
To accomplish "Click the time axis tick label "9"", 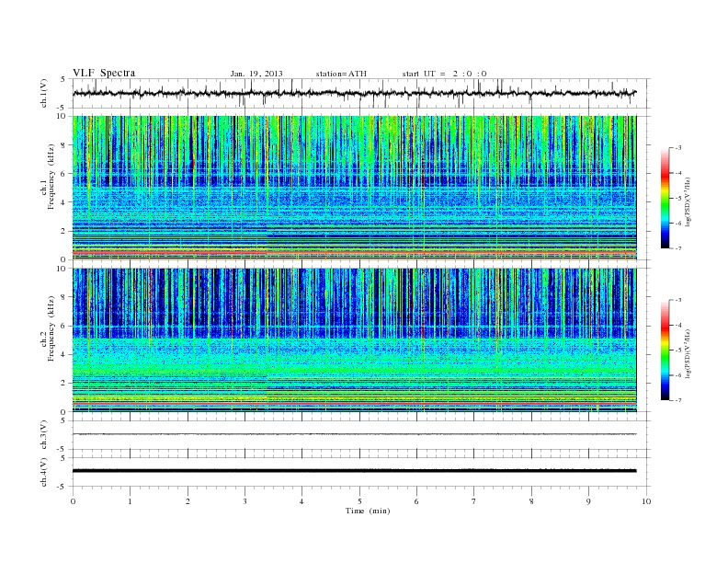I will [588, 501].
